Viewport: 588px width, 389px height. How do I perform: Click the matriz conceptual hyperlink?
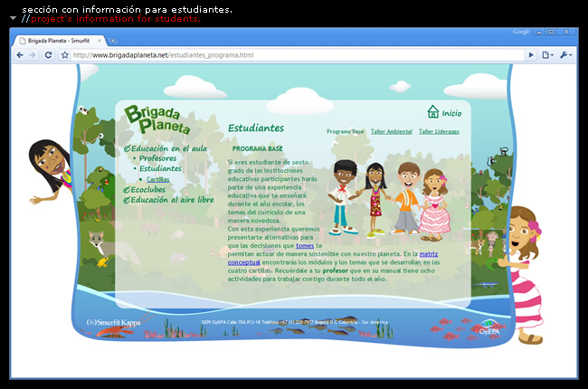(x=420, y=259)
